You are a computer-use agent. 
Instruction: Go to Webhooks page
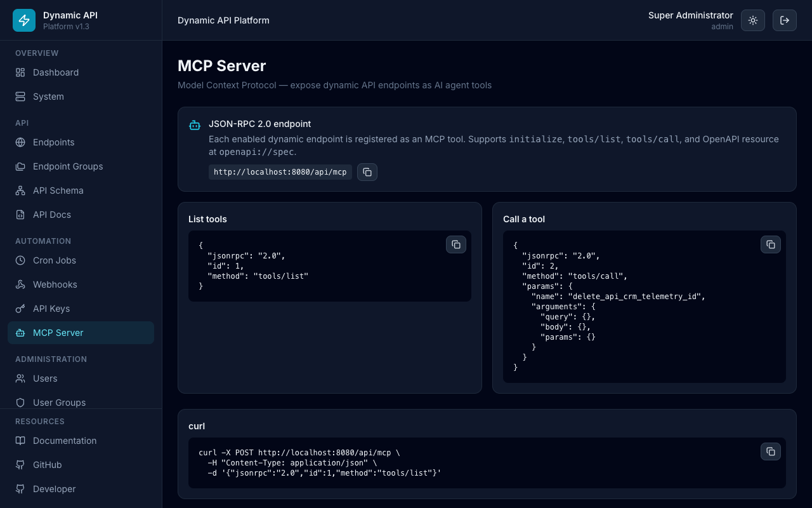point(81,284)
